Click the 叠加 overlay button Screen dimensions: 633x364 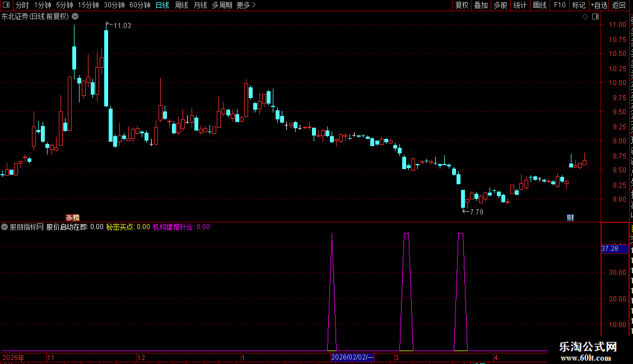pyautogui.click(x=481, y=5)
